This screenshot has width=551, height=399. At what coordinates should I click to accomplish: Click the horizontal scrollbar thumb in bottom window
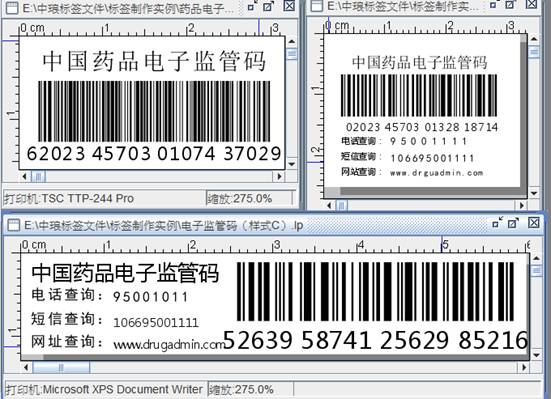tap(61, 368)
